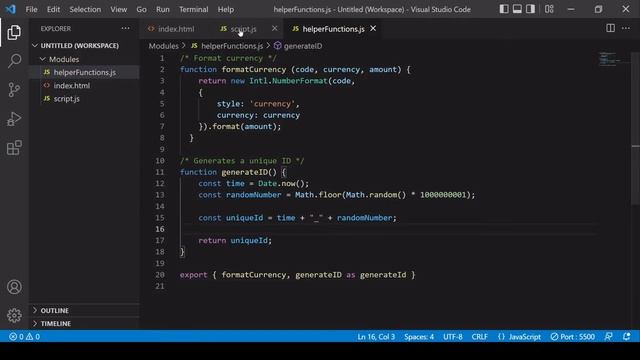The height and width of the screenshot is (360, 640).
Task: Click line number 20 in the gutter
Action: pyautogui.click(x=160, y=275)
